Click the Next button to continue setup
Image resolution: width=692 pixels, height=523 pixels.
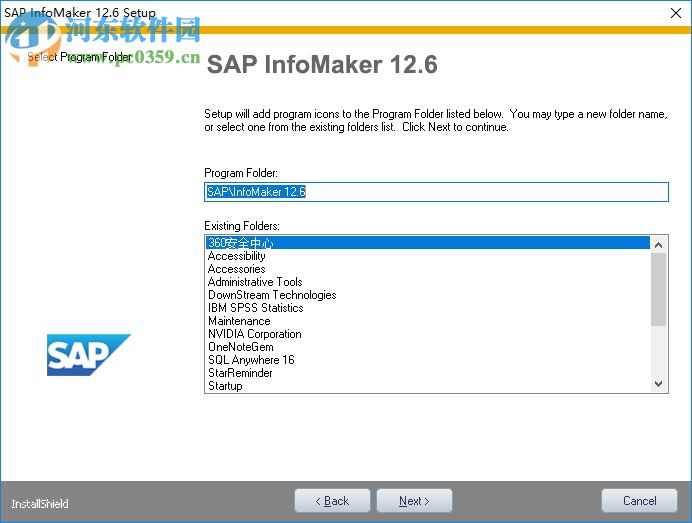[x=414, y=501]
